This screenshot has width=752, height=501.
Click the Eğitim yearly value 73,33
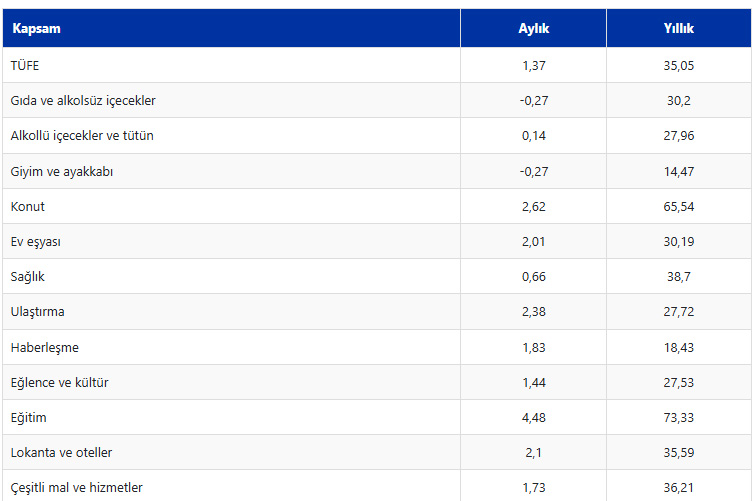(679, 418)
